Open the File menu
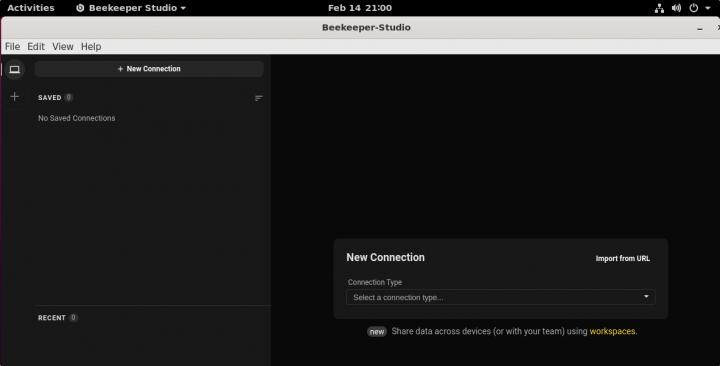 coord(12,46)
